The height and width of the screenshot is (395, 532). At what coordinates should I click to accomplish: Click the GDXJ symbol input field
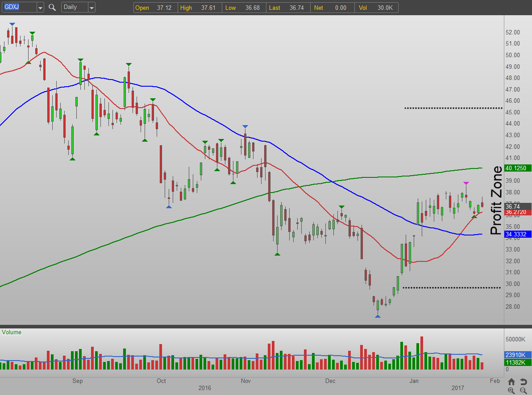(x=19, y=7)
